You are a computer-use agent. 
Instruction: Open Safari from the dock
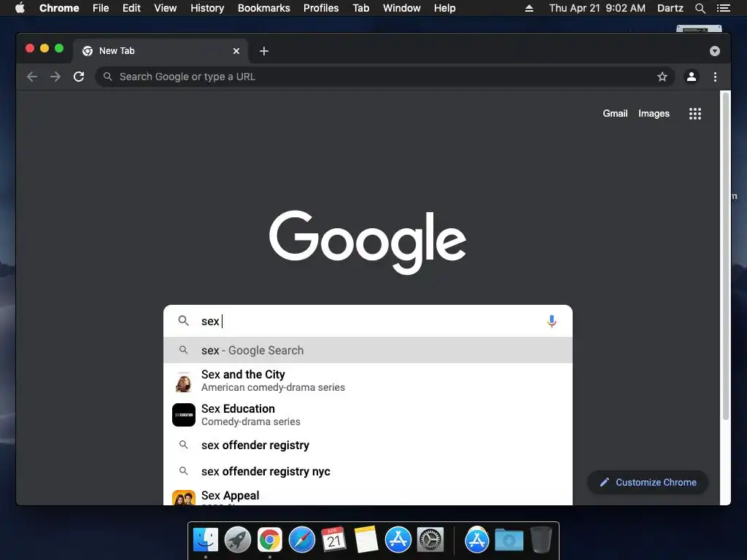coord(302,540)
